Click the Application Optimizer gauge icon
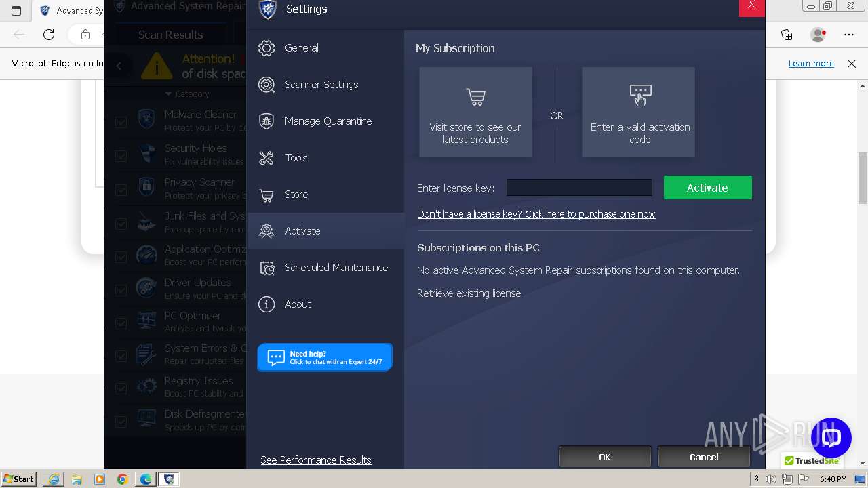The width and height of the screenshot is (868, 488). tap(146, 254)
